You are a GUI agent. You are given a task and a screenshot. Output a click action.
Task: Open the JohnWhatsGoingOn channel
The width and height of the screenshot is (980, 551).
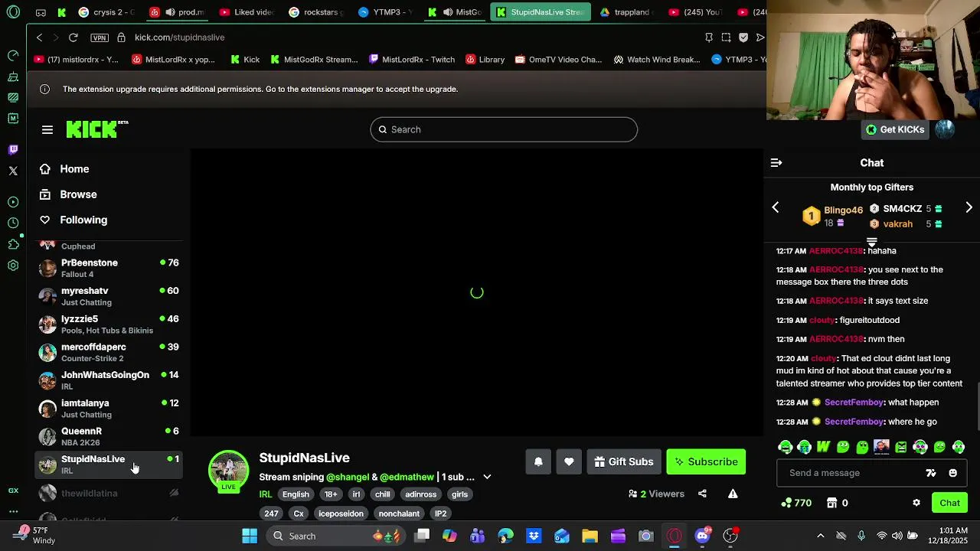tap(109, 380)
